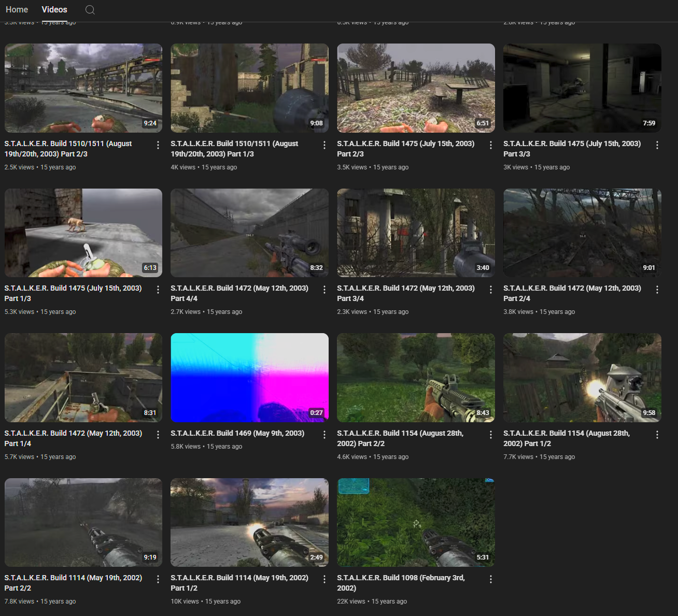The width and height of the screenshot is (678, 616).
Task: Open title link Build 1114 Part 1/2
Action: [239, 583]
